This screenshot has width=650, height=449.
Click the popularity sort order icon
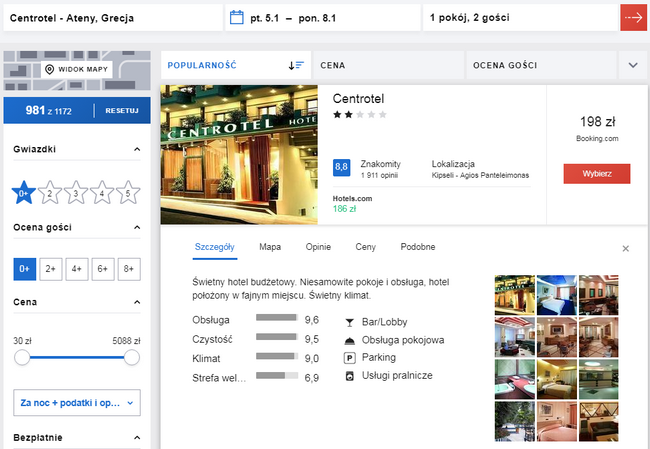click(x=296, y=65)
